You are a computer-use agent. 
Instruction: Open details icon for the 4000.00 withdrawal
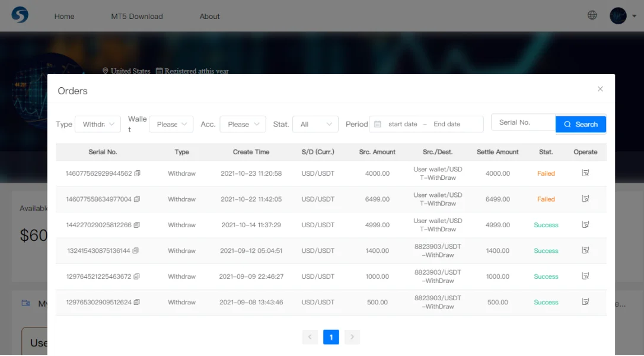point(585,173)
